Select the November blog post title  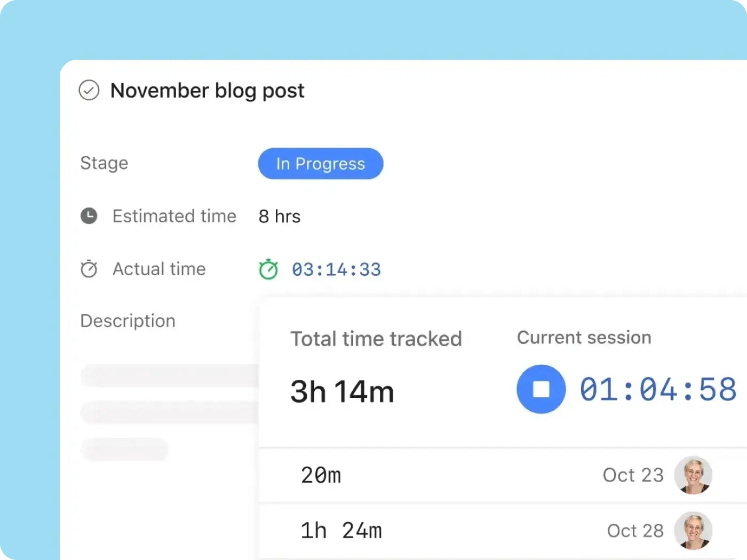pyautogui.click(x=207, y=91)
